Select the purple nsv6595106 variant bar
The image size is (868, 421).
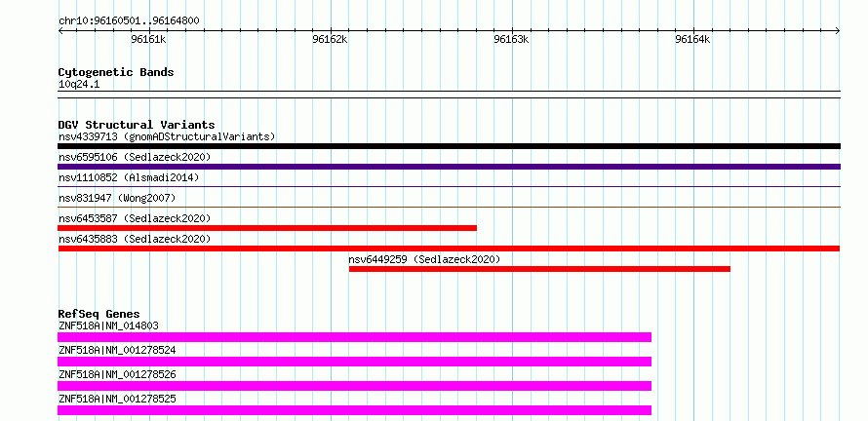point(449,167)
